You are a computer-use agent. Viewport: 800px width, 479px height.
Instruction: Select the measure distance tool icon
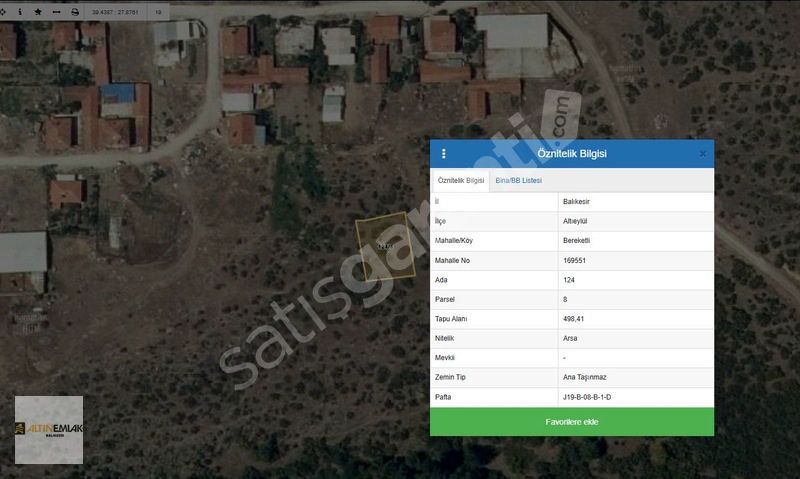pos(56,12)
